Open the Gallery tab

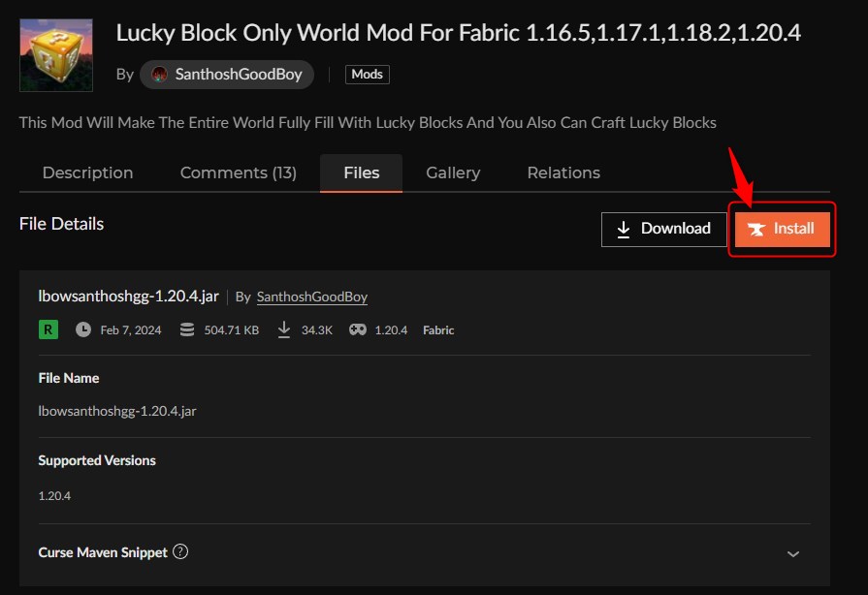point(452,172)
